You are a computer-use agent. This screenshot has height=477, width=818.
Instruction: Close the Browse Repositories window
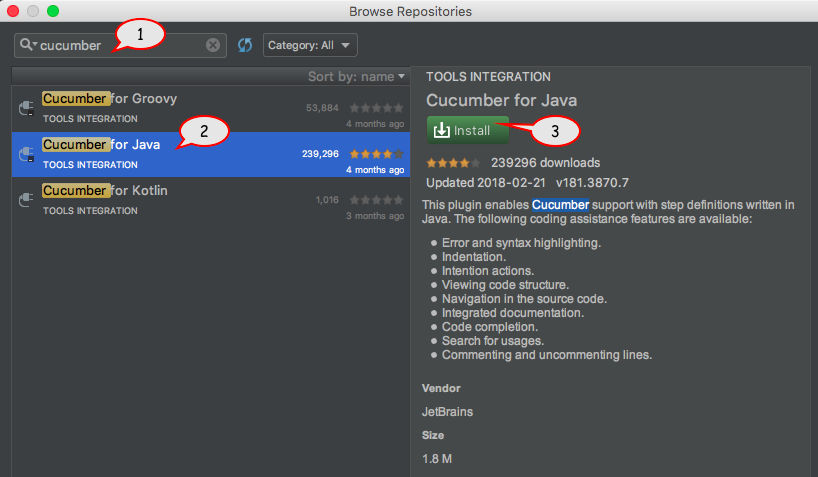click(x=13, y=11)
